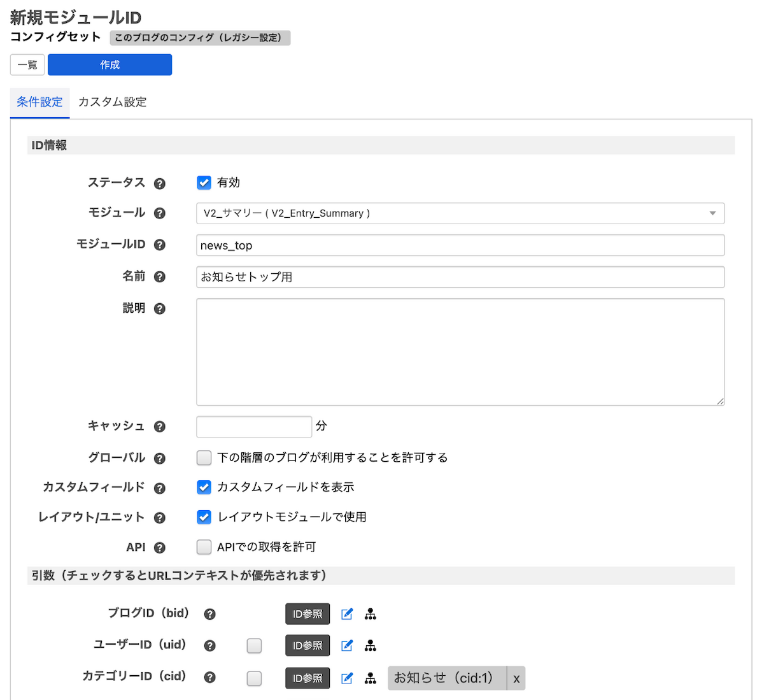Image resolution: width=764 pixels, height=700 pixels.
Task: Check the APIでの取得を許可 checkbox
Action: pos(204,547)
